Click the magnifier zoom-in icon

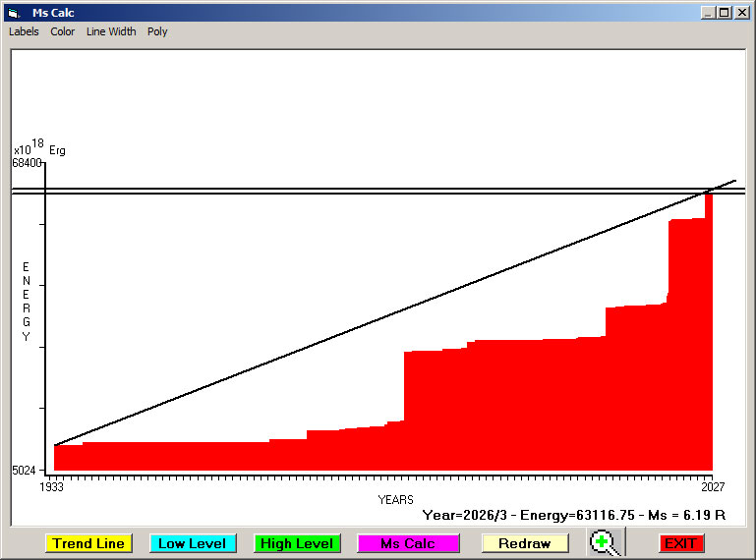point(607,542)
